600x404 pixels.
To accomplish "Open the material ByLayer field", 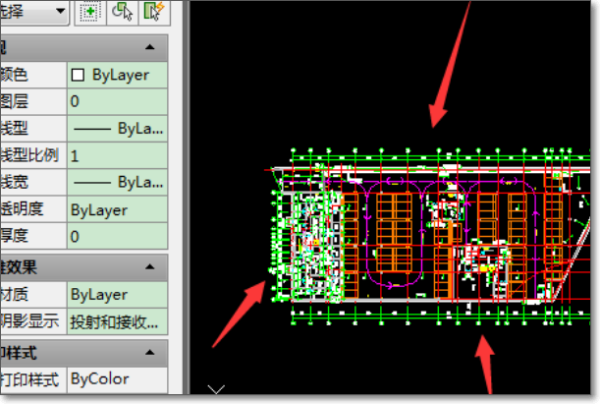I will pyautogui.click(x=117, y=295).
